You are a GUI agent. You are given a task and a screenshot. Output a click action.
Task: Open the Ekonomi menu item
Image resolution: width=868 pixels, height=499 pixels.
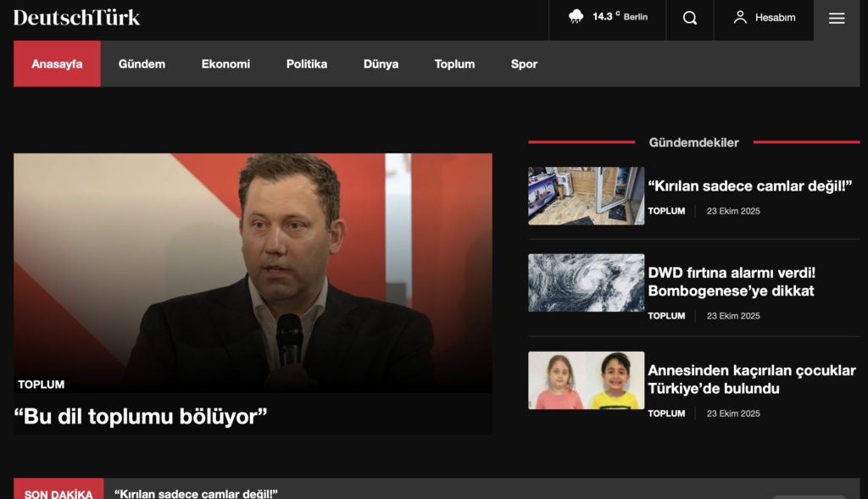click(225, 64)
